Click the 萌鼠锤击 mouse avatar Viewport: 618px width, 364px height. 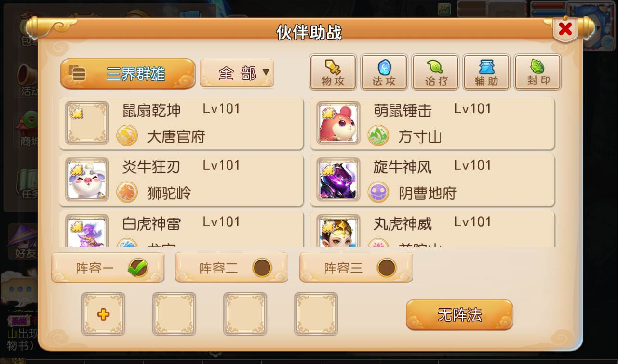click(x=338, y=123)
